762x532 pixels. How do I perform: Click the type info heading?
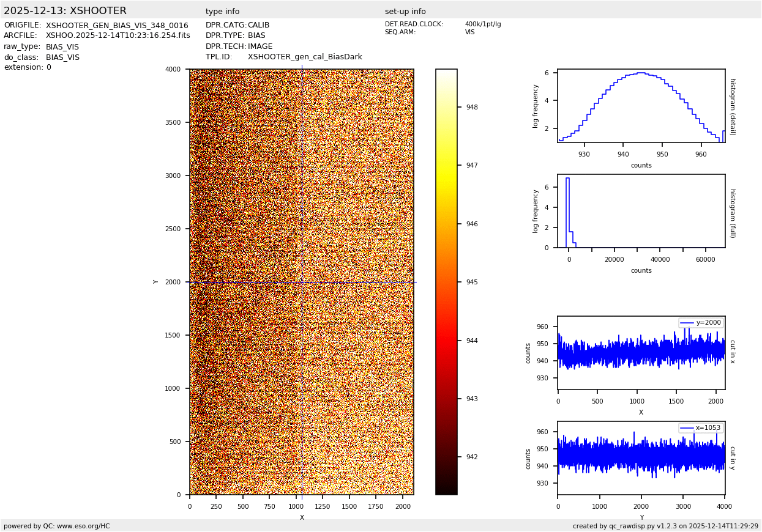(222, 12)
